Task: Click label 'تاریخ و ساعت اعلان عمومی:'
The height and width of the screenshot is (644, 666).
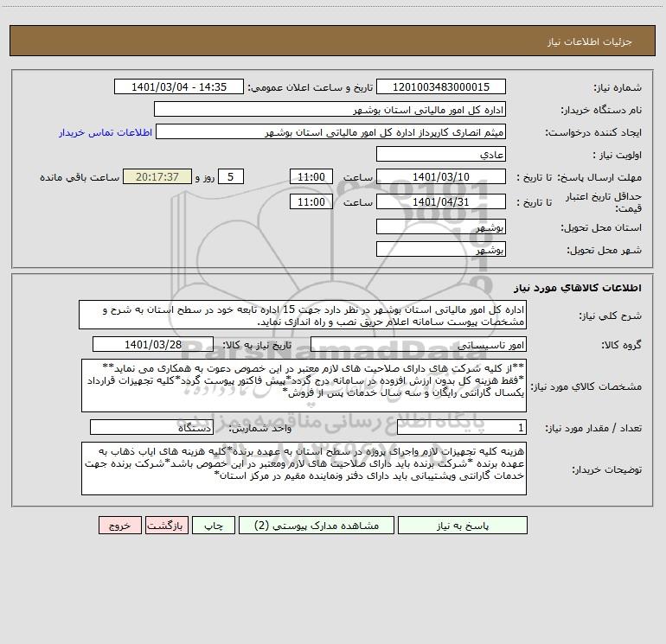Action: coord(310,87)
